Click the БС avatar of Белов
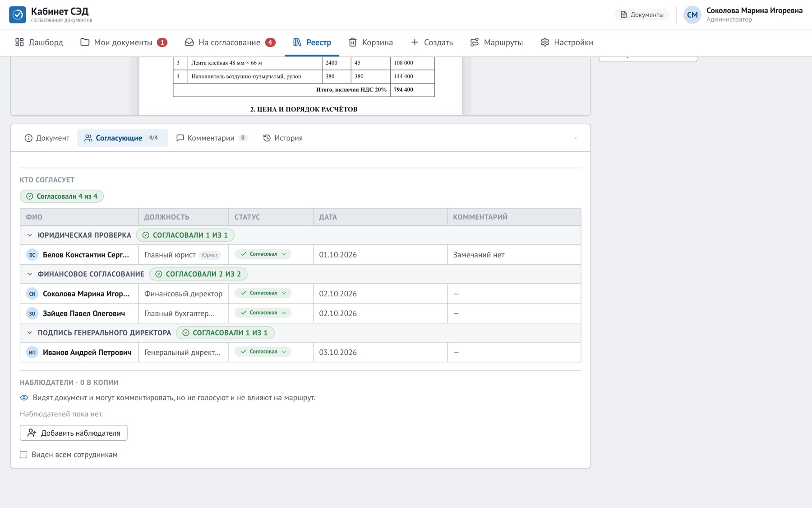The image size is (812, 508). [x=32, y=255]
